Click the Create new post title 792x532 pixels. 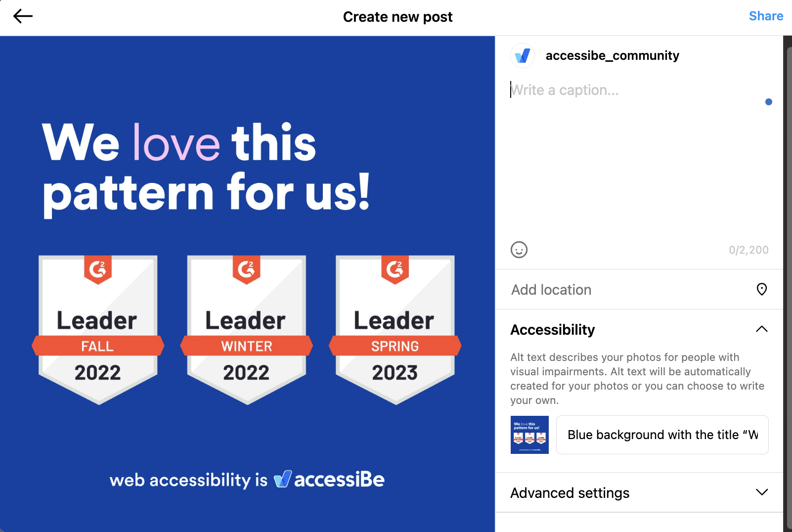tap(398, 16)
